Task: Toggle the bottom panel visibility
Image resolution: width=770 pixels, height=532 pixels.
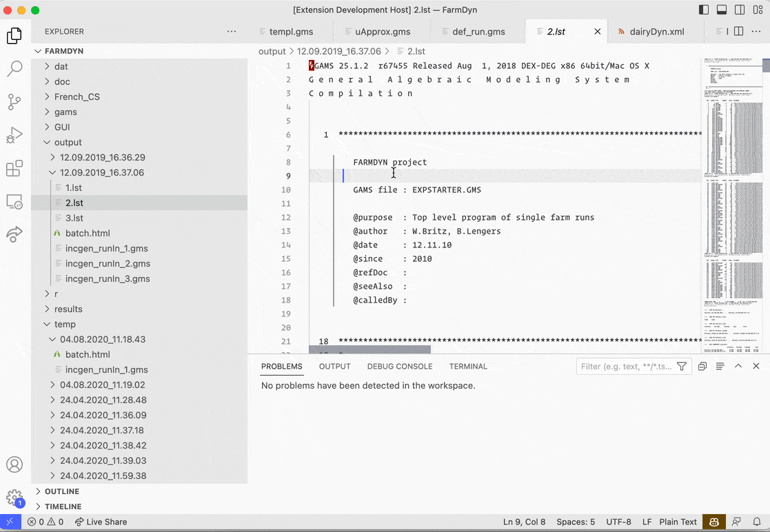Action: (x=722, y=10)
